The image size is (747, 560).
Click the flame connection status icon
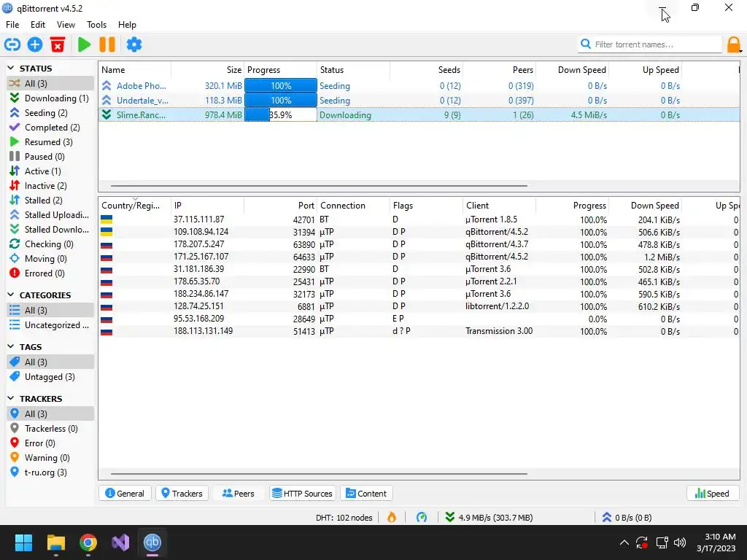coord(392,517)
